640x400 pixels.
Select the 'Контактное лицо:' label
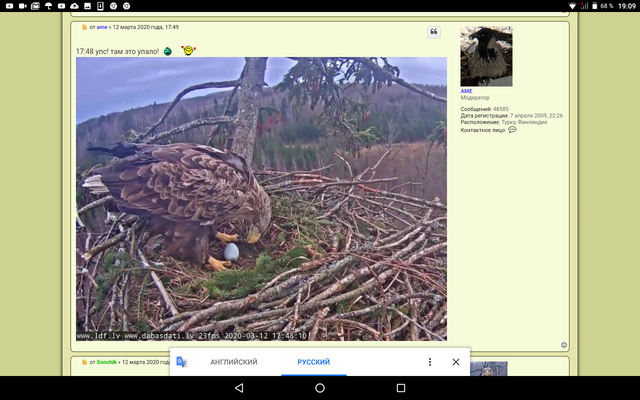(x=483, y=130)
